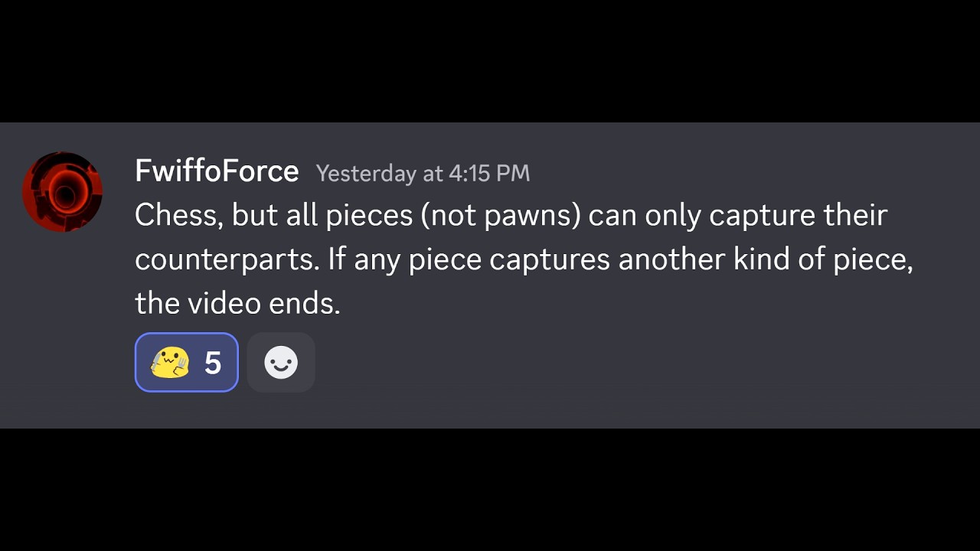Click the word capture in the first line
Screen dimensions: 980x551
762,215
